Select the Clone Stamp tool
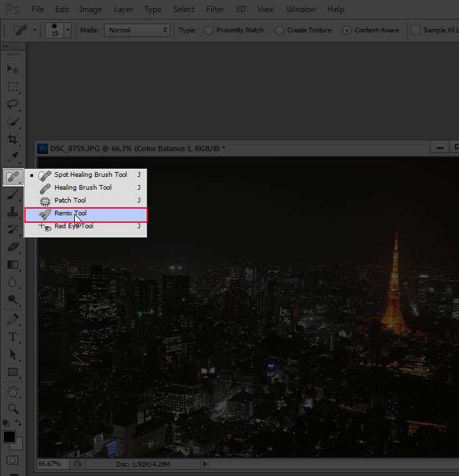 13,212
